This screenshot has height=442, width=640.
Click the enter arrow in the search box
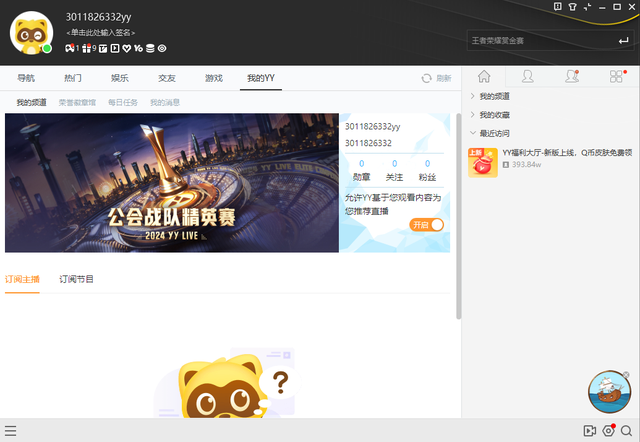click(623, 40)
